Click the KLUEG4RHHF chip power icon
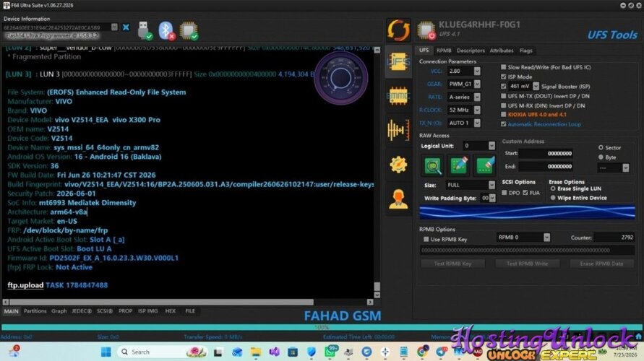This screenshot has height=361, width=644. 426,30
